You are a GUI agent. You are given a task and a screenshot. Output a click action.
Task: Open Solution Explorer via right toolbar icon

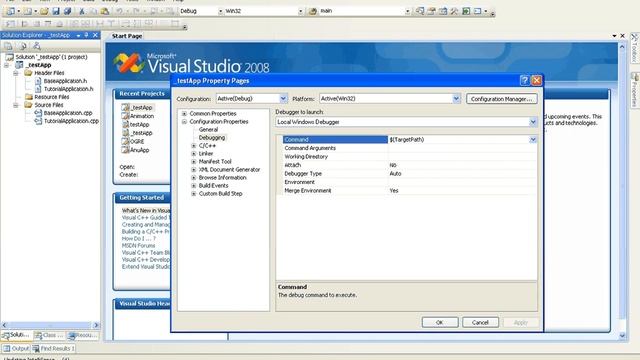tap(420, 11)
